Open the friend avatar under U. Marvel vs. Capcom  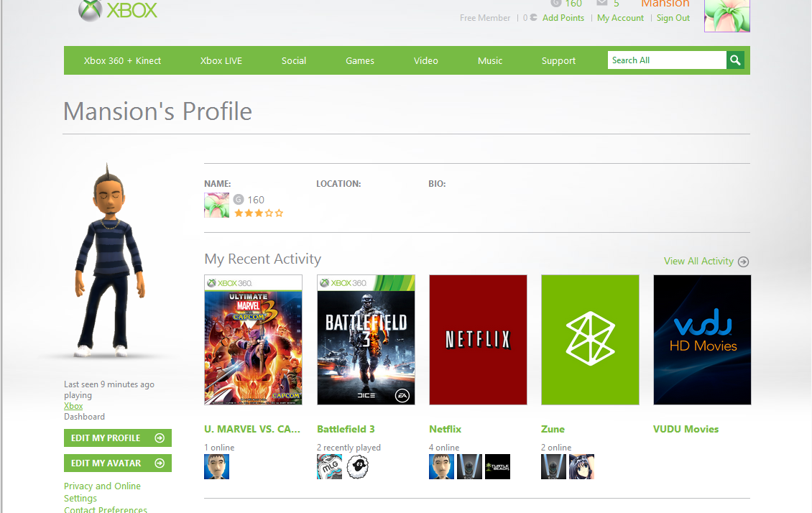pos(216,466)
